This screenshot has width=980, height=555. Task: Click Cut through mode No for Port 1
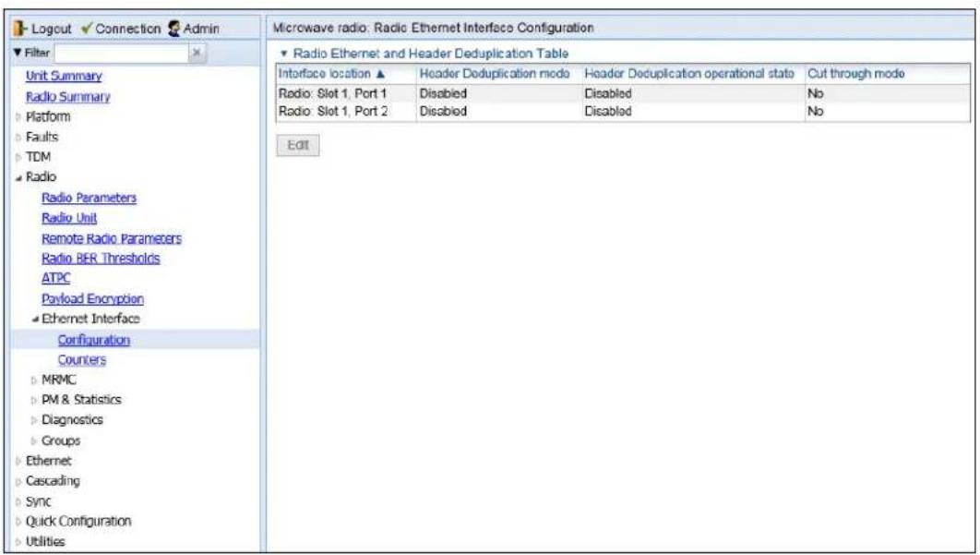pos(816,93)
